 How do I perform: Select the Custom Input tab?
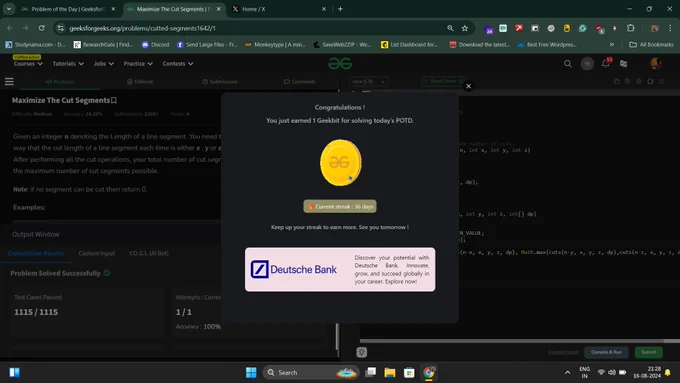click(x=97, y=253)
